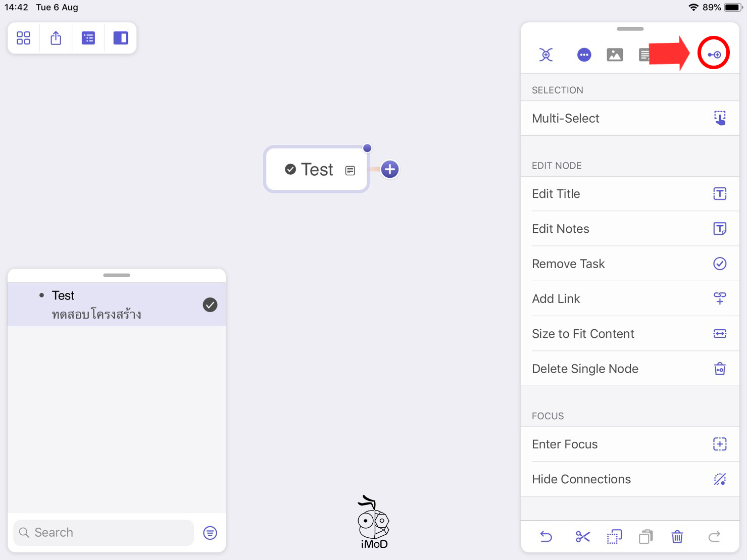Open the circled node actions tab

(x=713, y=54)
